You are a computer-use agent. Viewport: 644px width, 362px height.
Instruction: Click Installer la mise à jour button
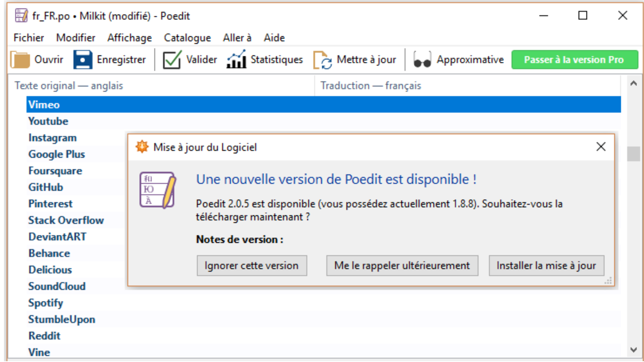tap(546, 266)
